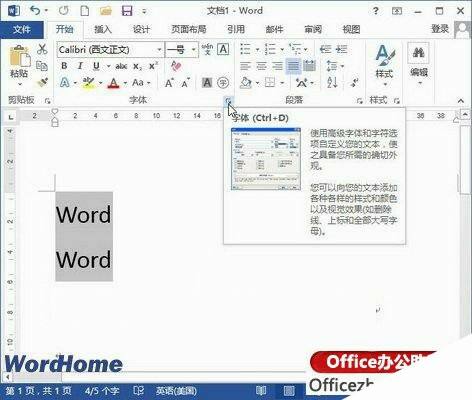Screen dimensions: 472x400
Task: Click the Shading paint bucket
Action: (246, 82)
